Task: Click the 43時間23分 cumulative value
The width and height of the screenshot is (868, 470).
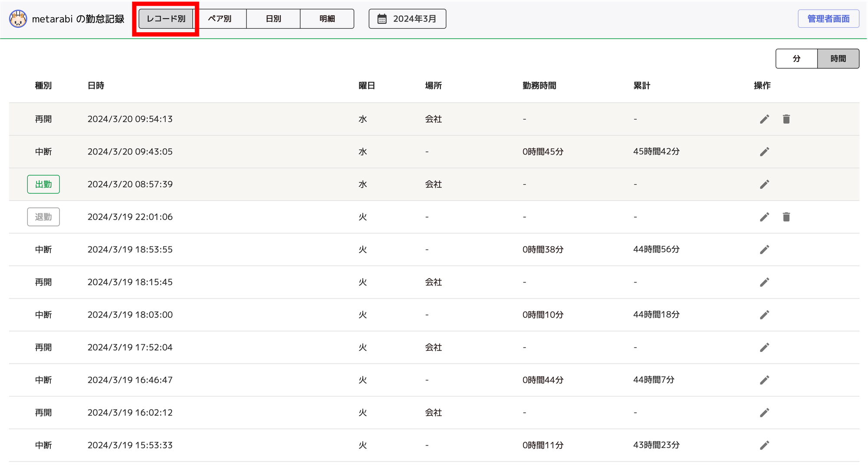Action: pyautogui.click(x=656, y=445)
